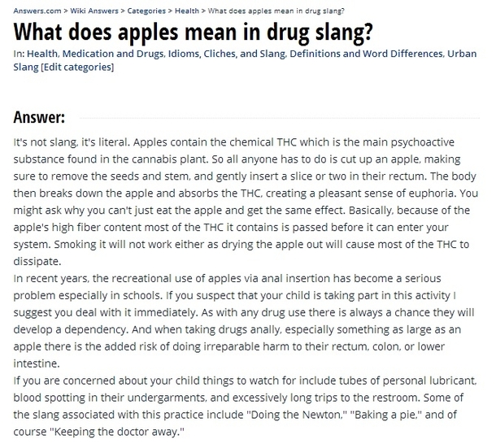The height and width of the screenshot is (448, 496).
Task: Select the paragraph starting 'In recent years'
Action: pos(244,321)
